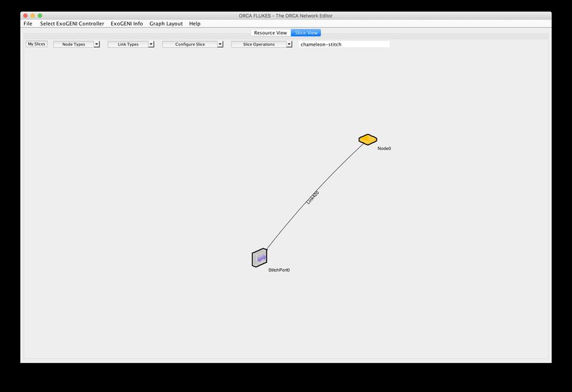This screenshot has height=392, width=572.
Task: Expand the Slice Operations dropdown arrow
Action: 289,44
